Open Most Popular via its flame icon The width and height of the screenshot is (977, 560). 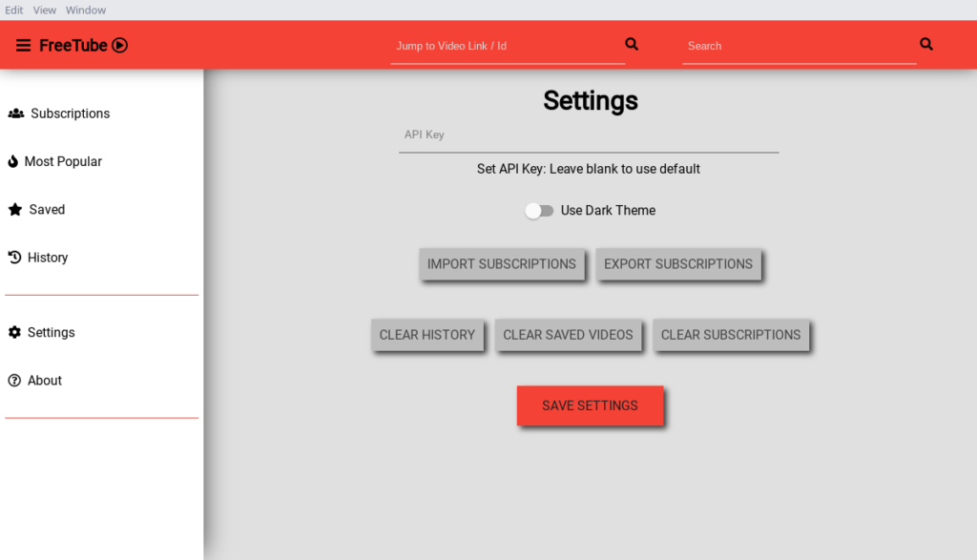click(14, 161)
